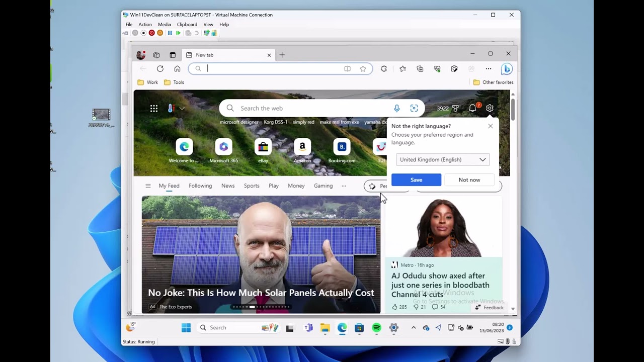Dismiss the language popup with X
This screenshot has height=362, width=644.
(491, 126)
